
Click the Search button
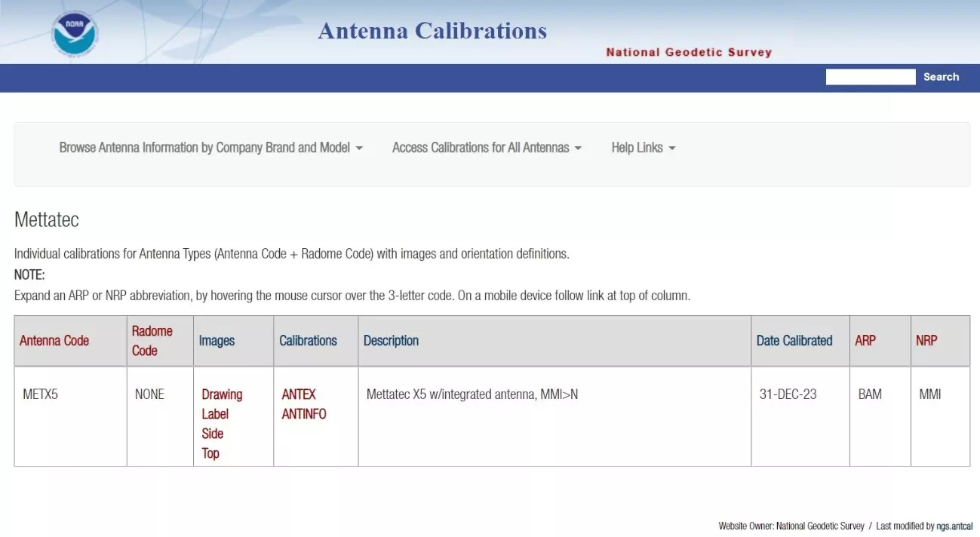[941, 77]
